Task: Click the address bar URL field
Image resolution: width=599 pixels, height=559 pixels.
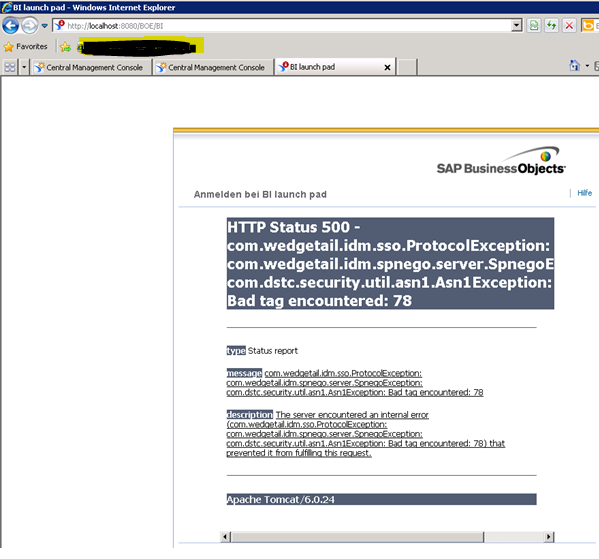Action: click(x=283, y=26)
